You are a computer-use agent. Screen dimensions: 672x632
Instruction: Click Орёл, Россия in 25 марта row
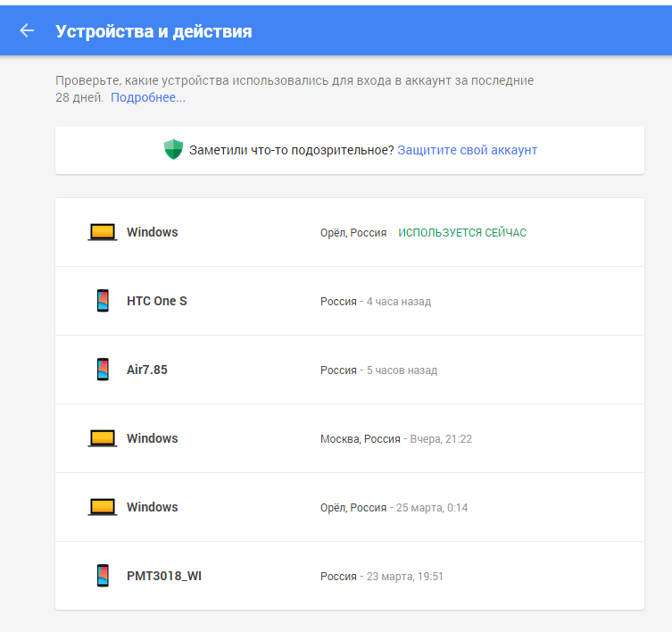[x=353, y=508]
